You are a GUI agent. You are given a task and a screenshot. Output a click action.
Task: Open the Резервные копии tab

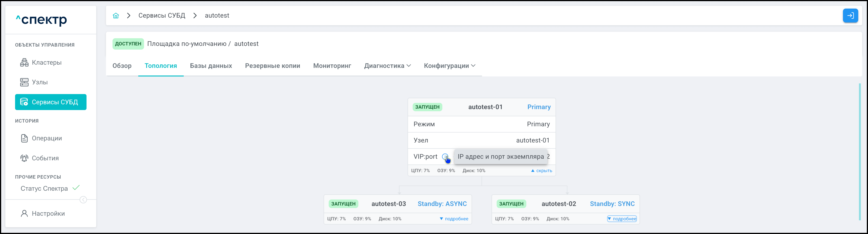pyautogui.click(x=272, y=66)
